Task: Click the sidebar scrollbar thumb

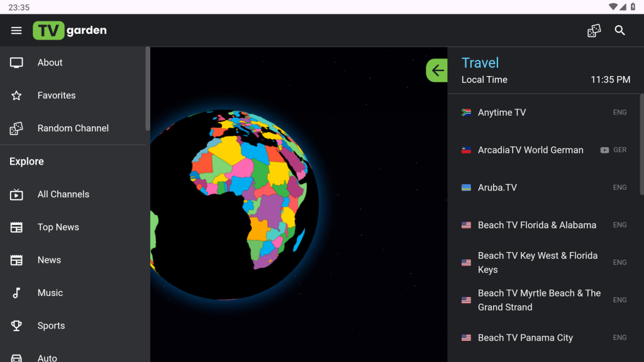Action: point(147,89)
